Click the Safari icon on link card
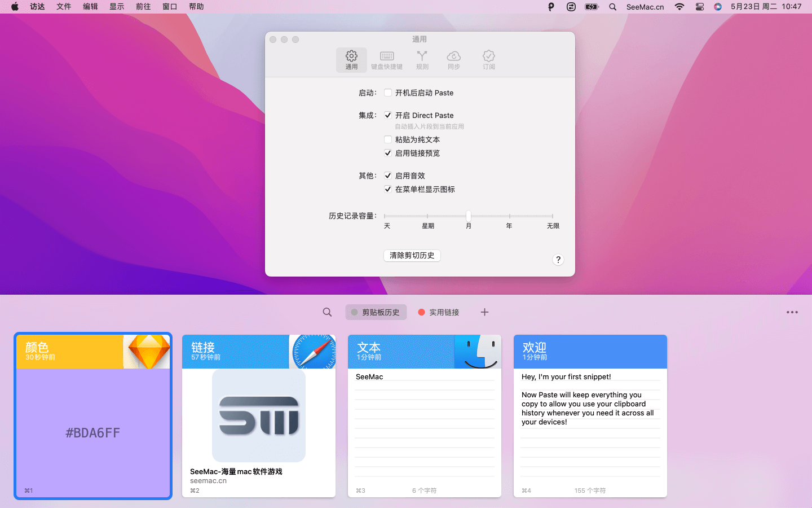Viewport: 812px width, 508px height. pyautogui.click(x=314, y=352)
